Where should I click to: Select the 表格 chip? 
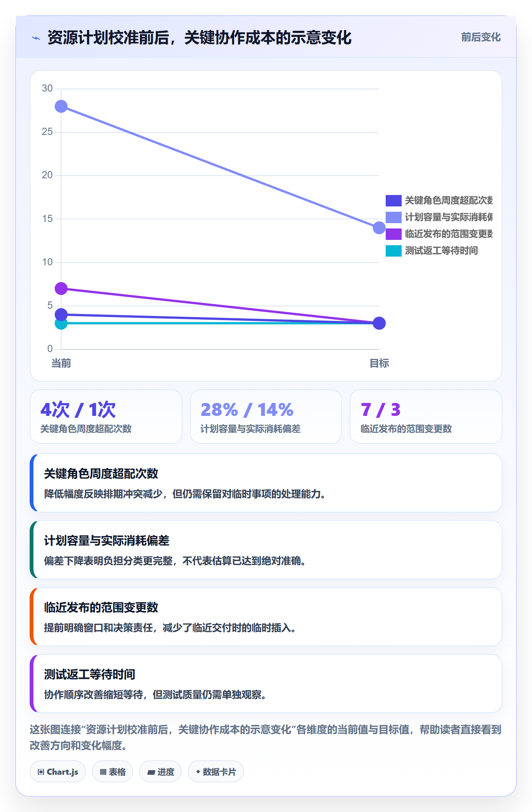(112, 772)
